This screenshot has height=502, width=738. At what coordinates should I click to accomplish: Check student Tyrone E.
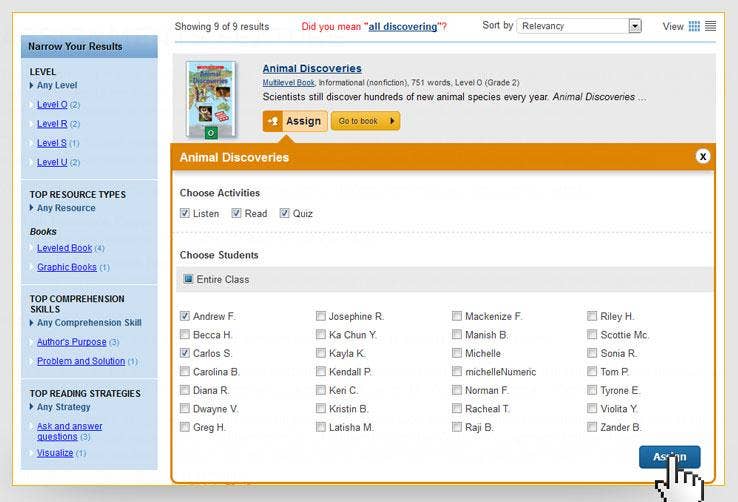(592, 390)
